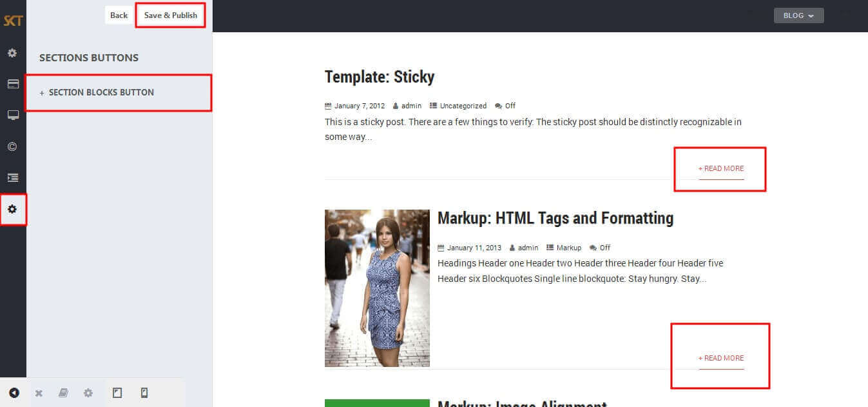The width and height of the screenshot is (868, 407).
Task: Click Save & Publish
Action: pyautogui.click(x=171, y=15)
